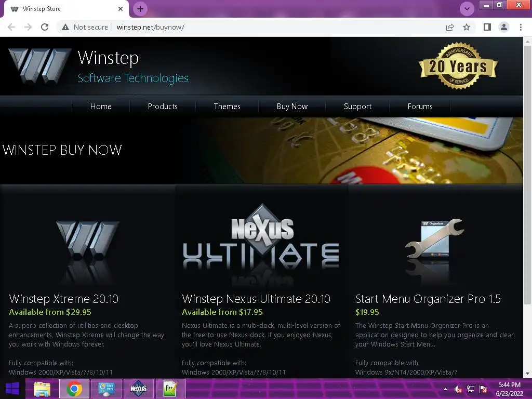This screenshot has height=399, width=532.
Task: Click 'Available from $17.95' price text
Action: point(222,312)
